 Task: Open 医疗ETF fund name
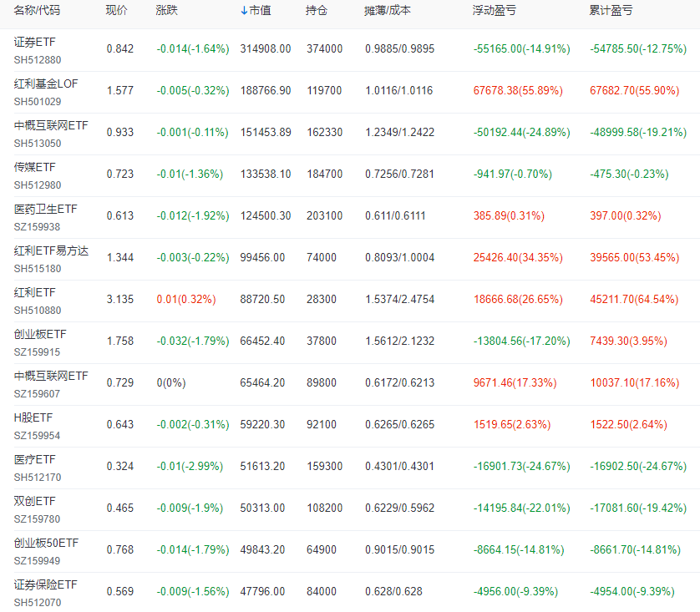(35, 459)
